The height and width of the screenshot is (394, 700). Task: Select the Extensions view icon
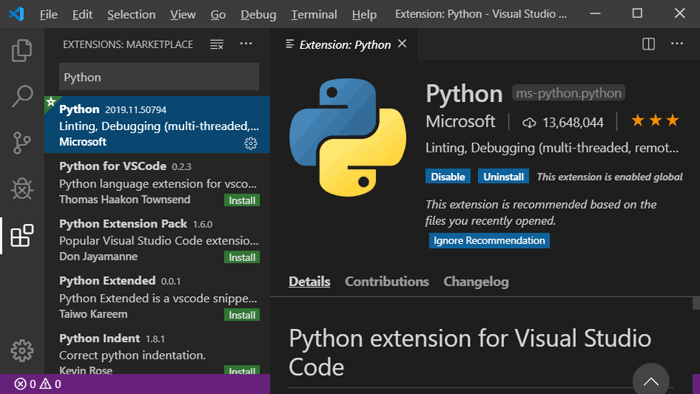pos(22,236)
